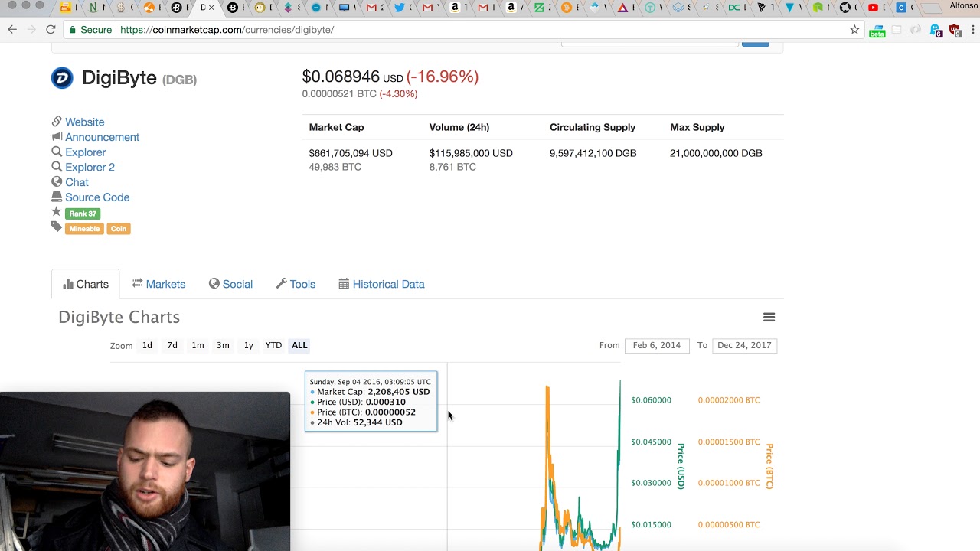980x551 pixels.
Task: Set chart zoom to 1m
Action: point(198,345)
